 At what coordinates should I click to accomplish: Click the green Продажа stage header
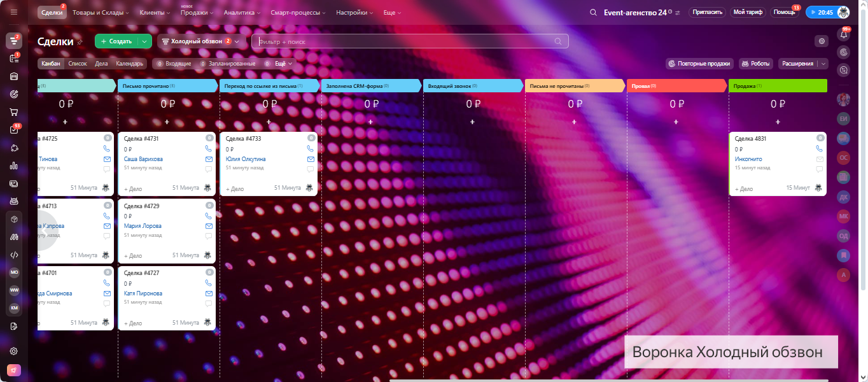(778, 85)
